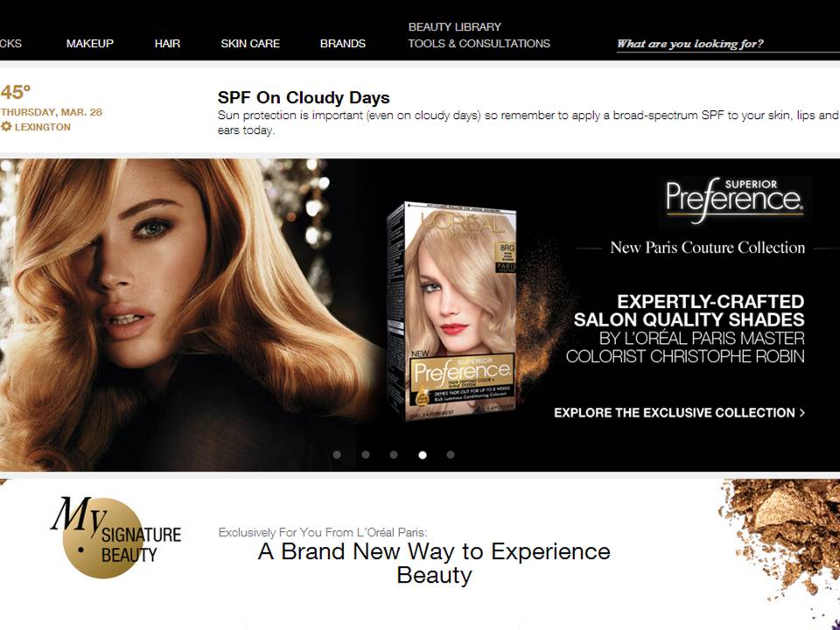The image size is (840, 630).
Task: Click the gold My Signature Beauty logo
Action: point(115,536)
